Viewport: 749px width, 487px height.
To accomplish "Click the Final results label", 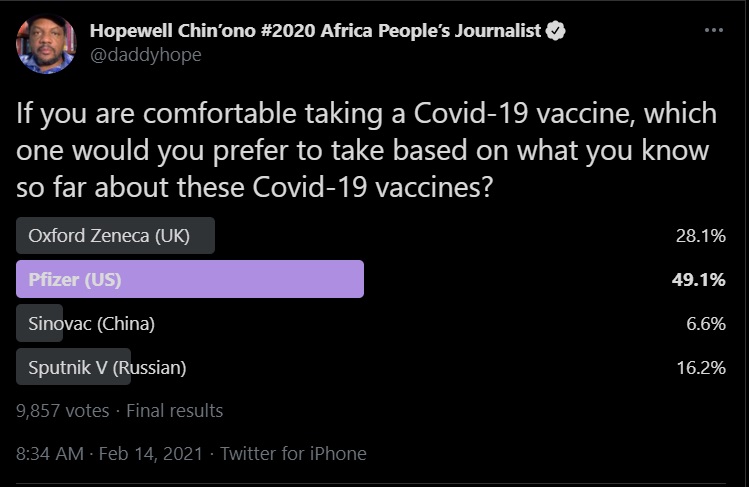I will click(x=174, y=411).
